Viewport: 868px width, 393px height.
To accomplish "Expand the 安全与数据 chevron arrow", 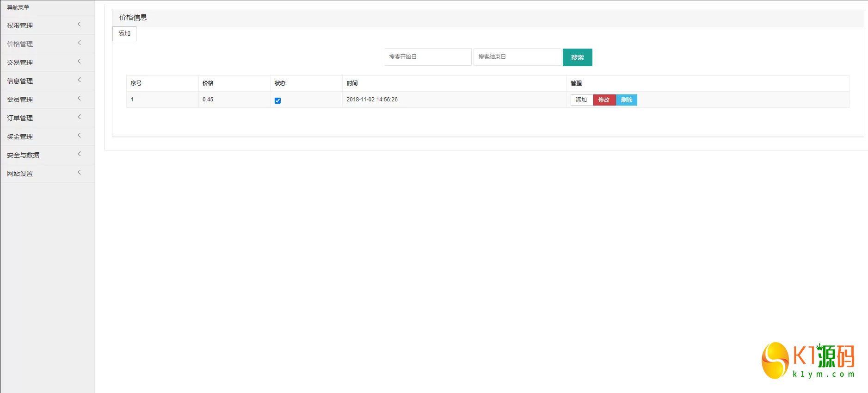I will tap(79, 154).
